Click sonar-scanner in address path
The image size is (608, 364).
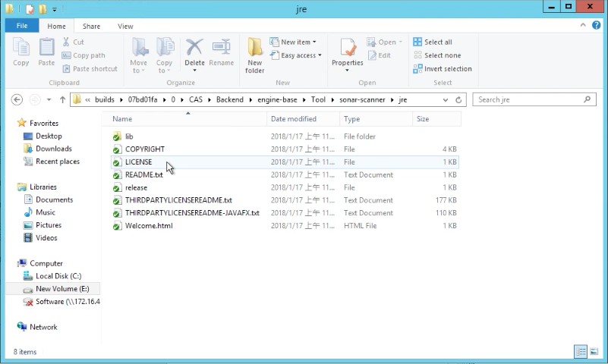(x=362, y=99)
